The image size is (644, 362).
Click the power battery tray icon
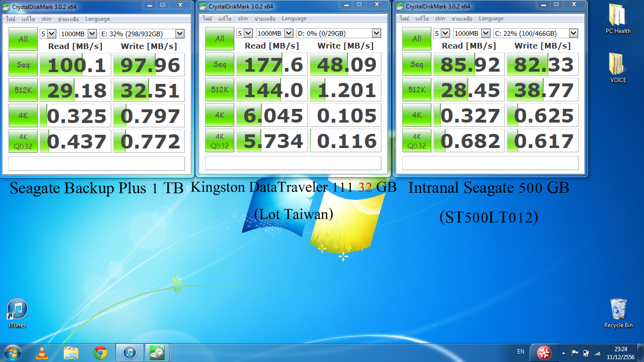click(x=586, y=353)
